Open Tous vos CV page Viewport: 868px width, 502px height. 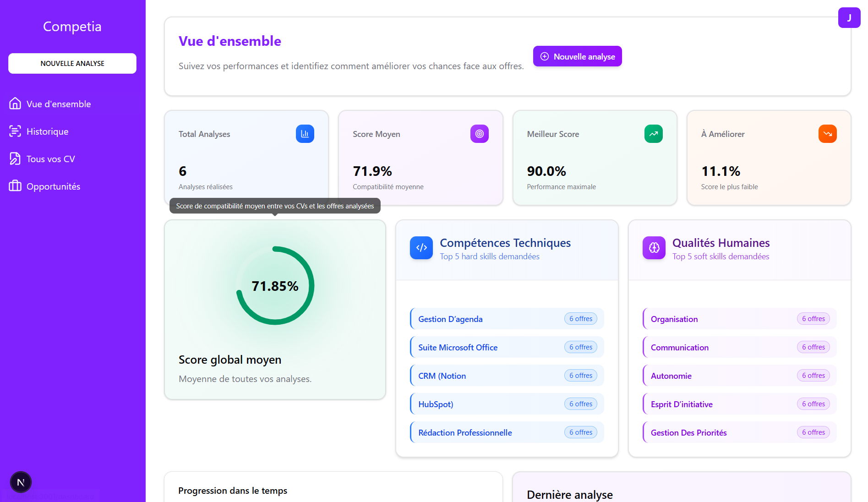(50, 159)
